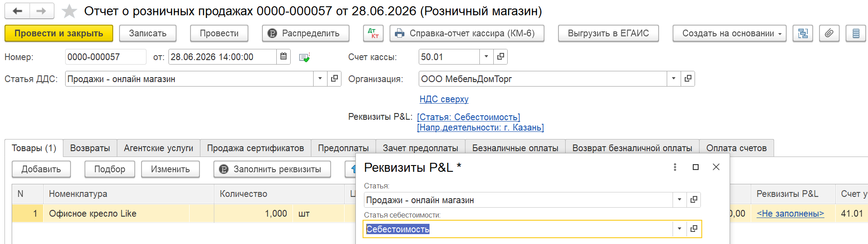Click Реквизиты P&L column header
Screen dimensions: 868x244
tap(793, 194)
